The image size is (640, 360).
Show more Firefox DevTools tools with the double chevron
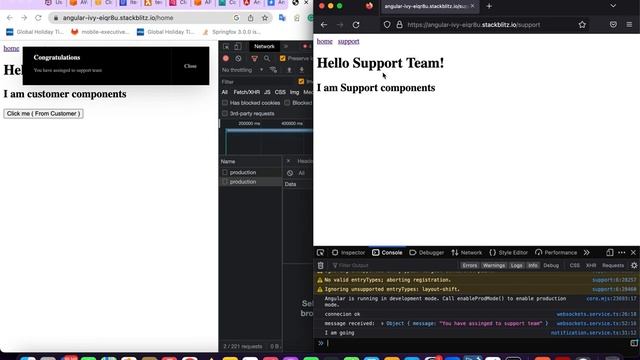tap(587, 253)
